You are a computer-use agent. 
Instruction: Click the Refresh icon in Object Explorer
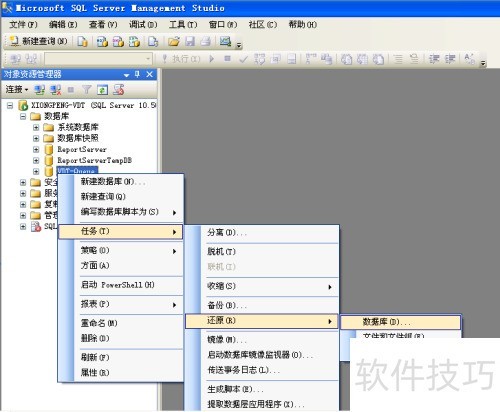pyautogui.click(x=102, y=89)
